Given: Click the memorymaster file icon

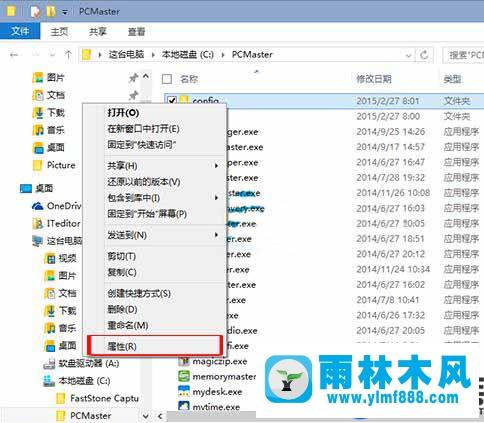Looking at the screenshot, I should click(x=184, y=376).
